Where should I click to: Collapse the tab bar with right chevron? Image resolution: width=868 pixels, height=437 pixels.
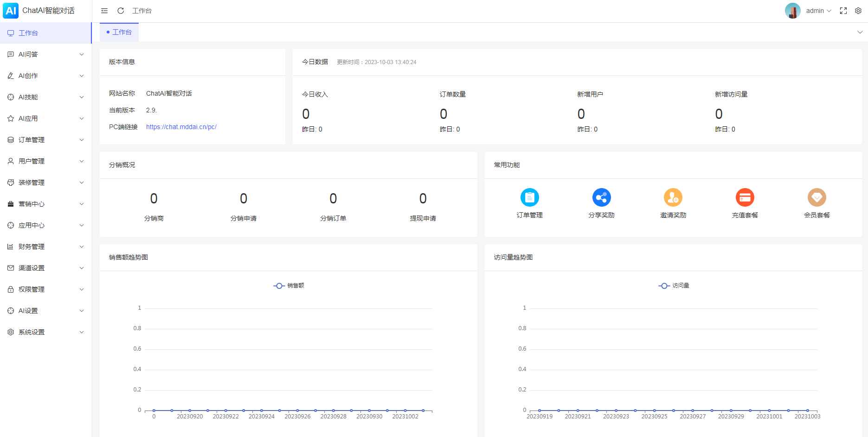point(859,32)
